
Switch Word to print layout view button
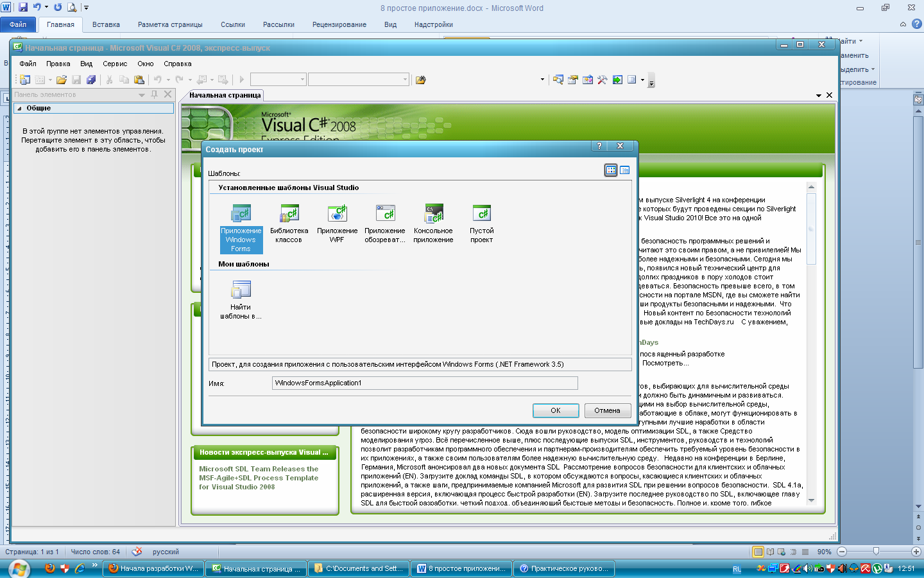pos(758,552)
